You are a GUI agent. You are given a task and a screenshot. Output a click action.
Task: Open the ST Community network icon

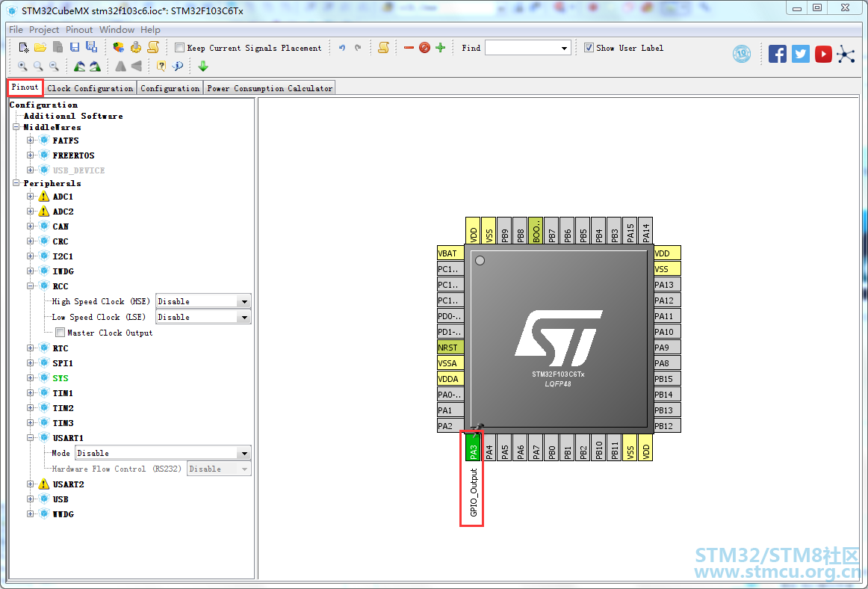coord(846,54)
